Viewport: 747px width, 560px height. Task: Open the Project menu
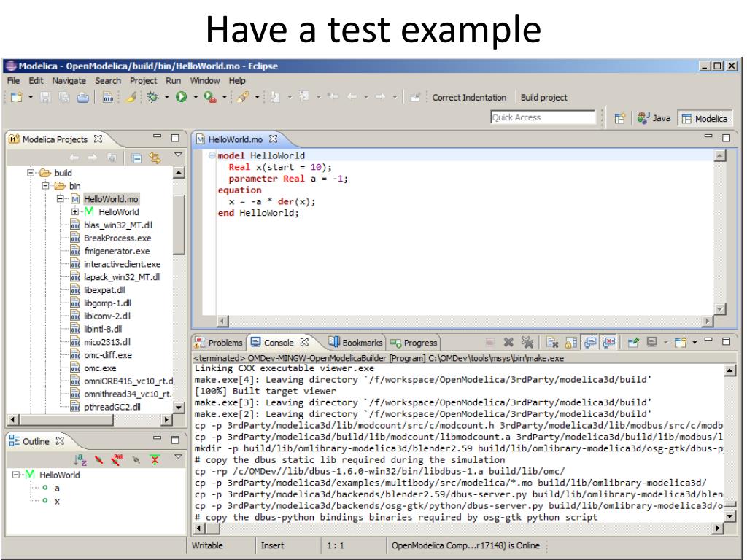click(x=144, y=80)
